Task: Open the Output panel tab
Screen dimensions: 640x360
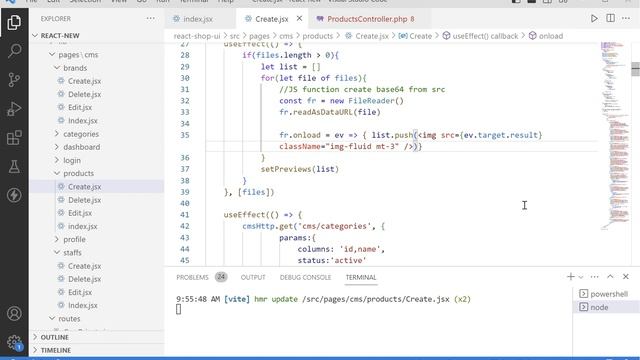Action: coord(253,277)
